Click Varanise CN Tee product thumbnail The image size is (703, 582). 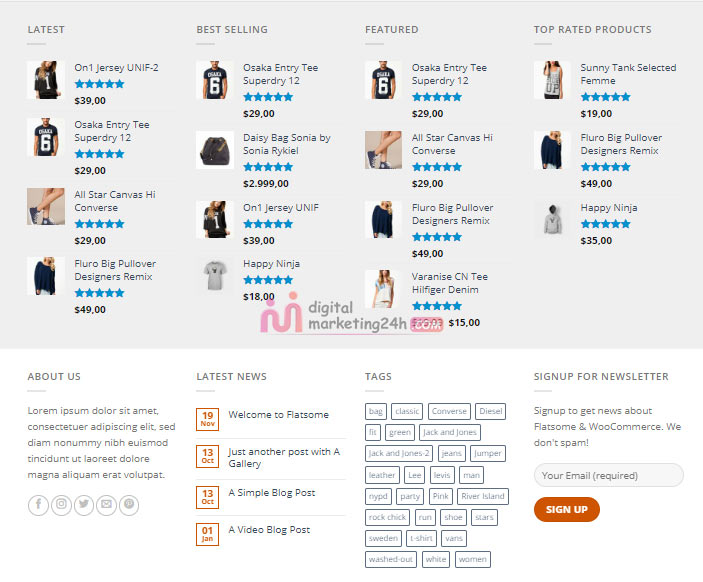[x=384, y=289]
